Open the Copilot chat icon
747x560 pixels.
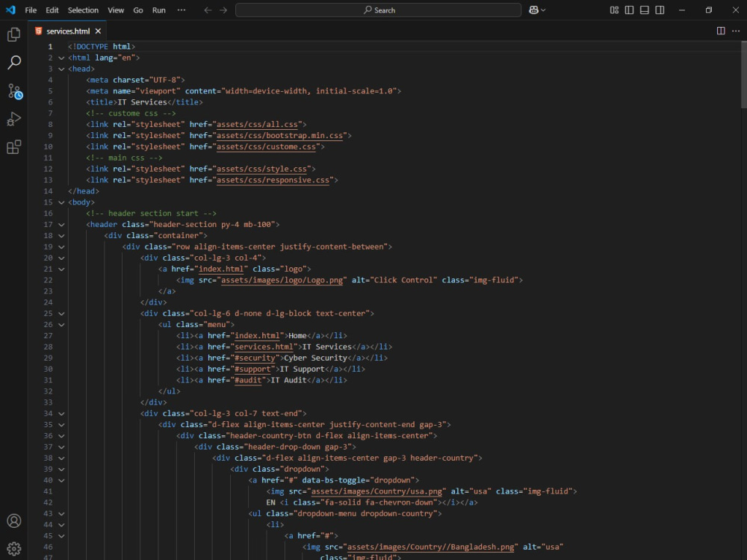click(533, 10)
